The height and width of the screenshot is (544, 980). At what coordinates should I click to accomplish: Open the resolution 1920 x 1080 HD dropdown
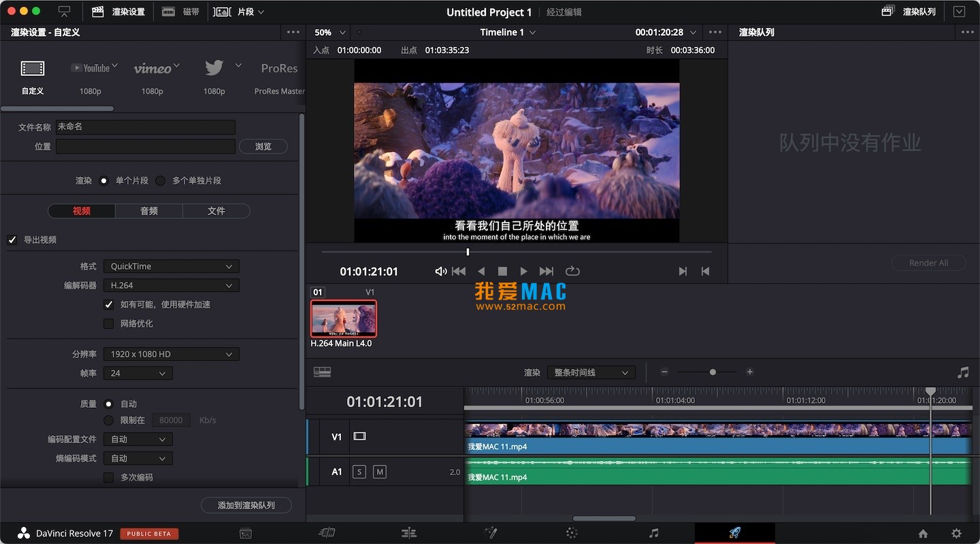(x=171, y=354)
